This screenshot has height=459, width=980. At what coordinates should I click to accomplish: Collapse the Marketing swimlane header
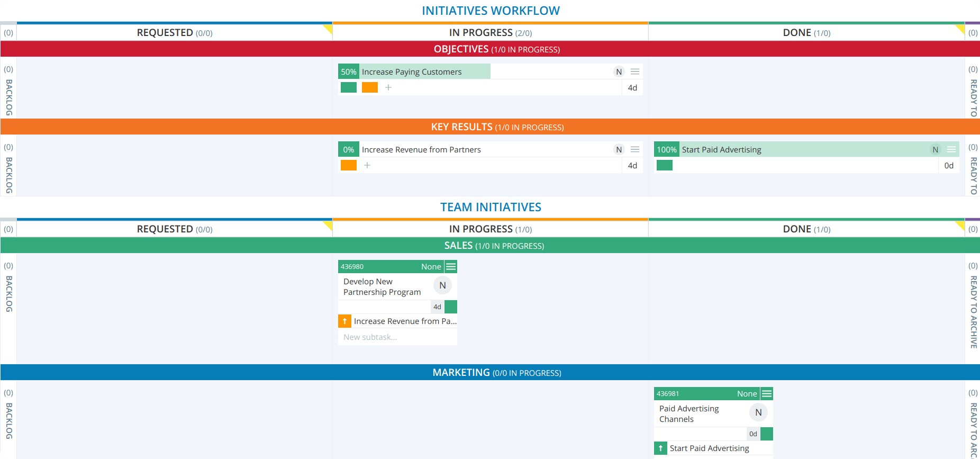pyautogui.click(x=496, y=373)
